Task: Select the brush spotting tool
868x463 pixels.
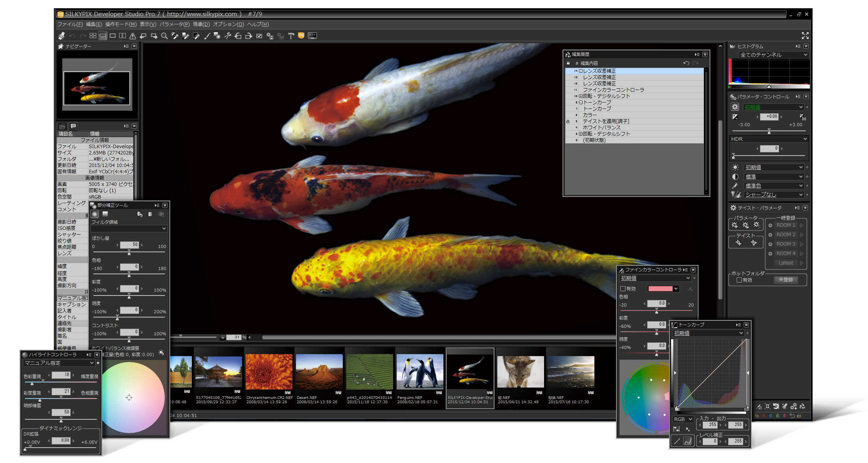Action: [207, 36]
